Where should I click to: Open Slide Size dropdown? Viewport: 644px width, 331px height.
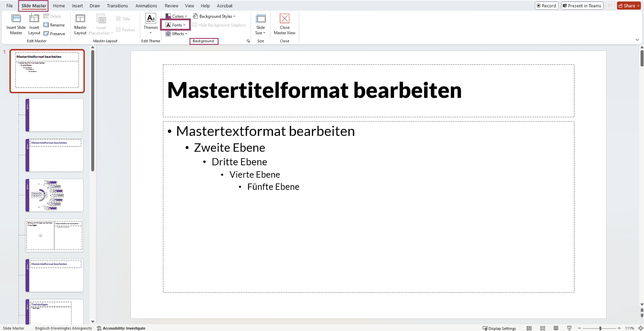click(260, 24)
